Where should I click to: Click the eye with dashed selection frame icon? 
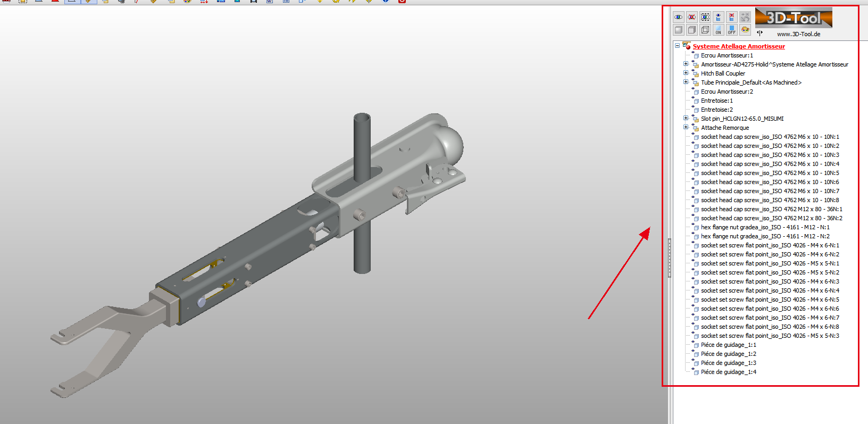coord(705,18)
